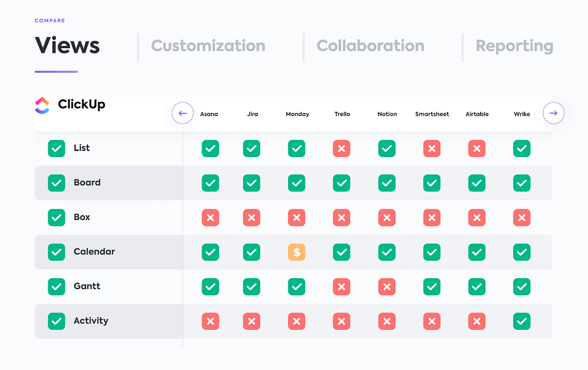The height and width of the screenshot is (370, 588).
Task: Click the green check for Notion Calendar
Action: (x=387, y=252)
